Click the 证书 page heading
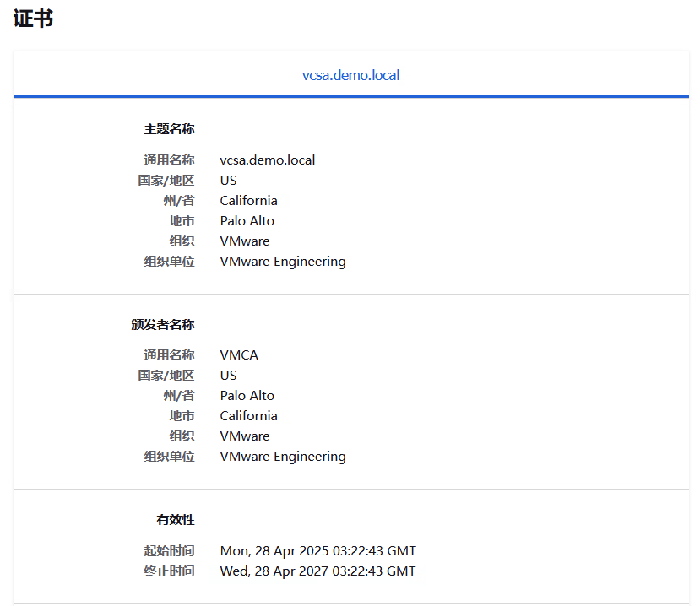 (x=33, y=19)
